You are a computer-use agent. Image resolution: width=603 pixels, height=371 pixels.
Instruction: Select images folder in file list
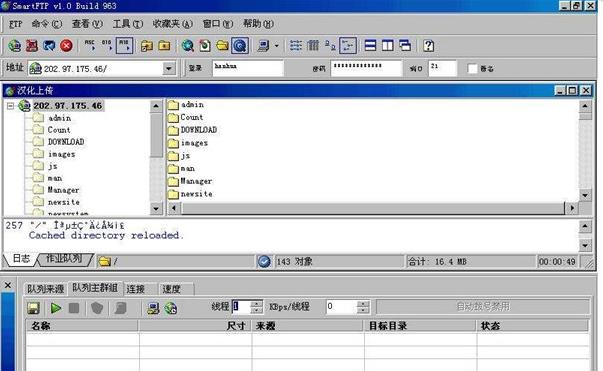coord(194,143)
